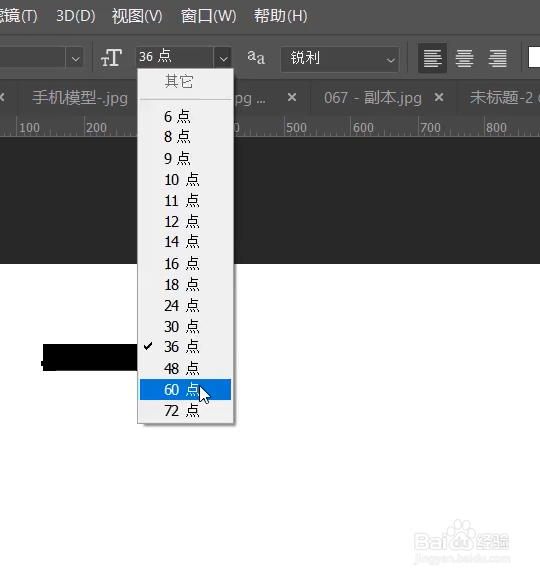Screen dimensions: 540x577
Task: Open the 帮助(H) menu
Action: [x=280, y=16]
